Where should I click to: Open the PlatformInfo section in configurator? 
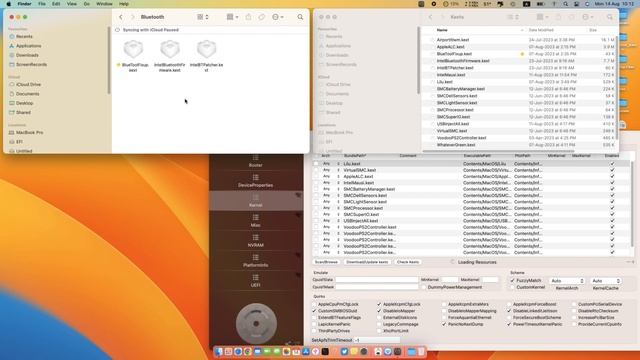(256, 261)
